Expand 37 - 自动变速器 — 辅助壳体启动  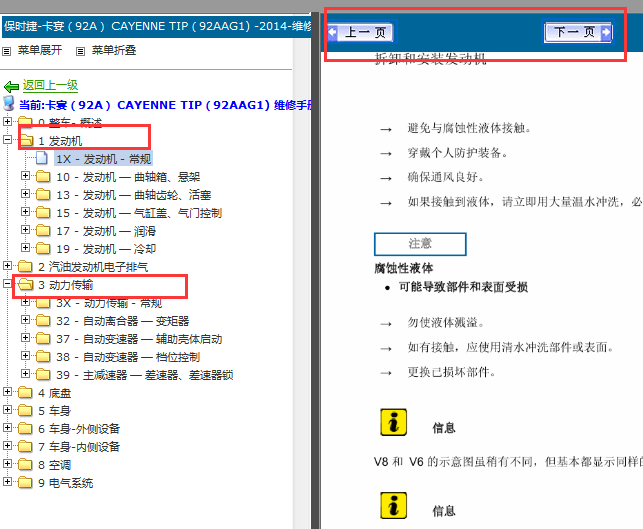[x=25, y=337]
